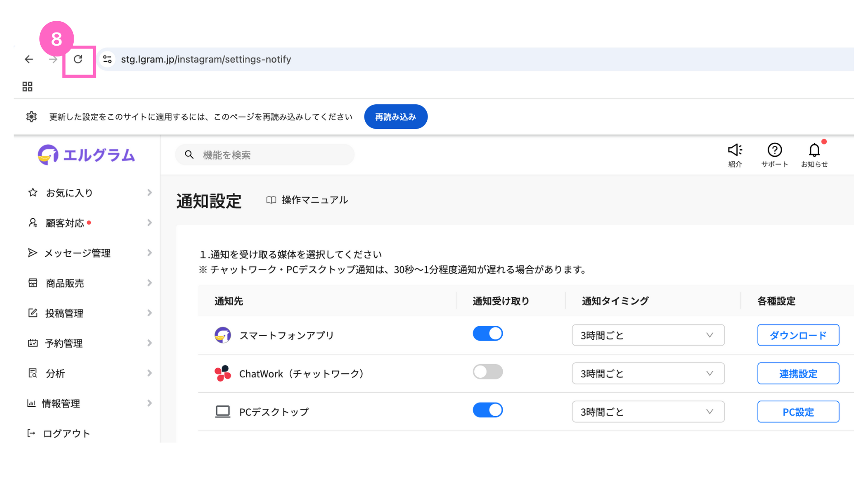Open the apps grid icon below the toolbar
The image size is (868, 488).
click(28, 86)
